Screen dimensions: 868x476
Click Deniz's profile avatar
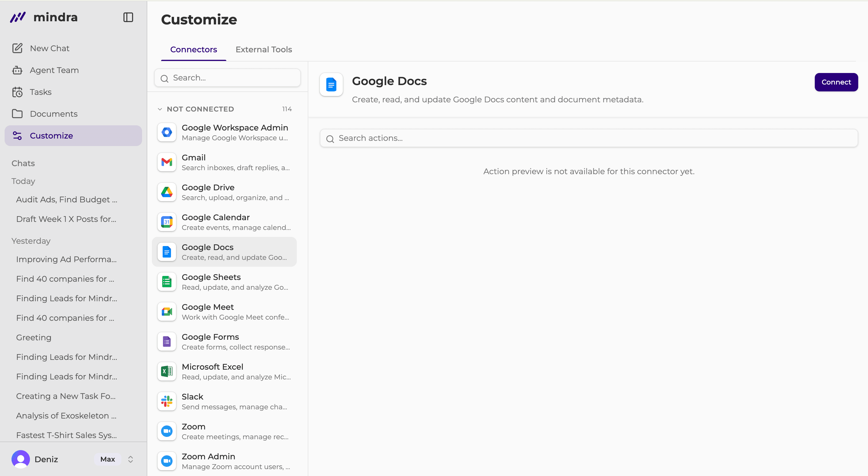[20, 459]
